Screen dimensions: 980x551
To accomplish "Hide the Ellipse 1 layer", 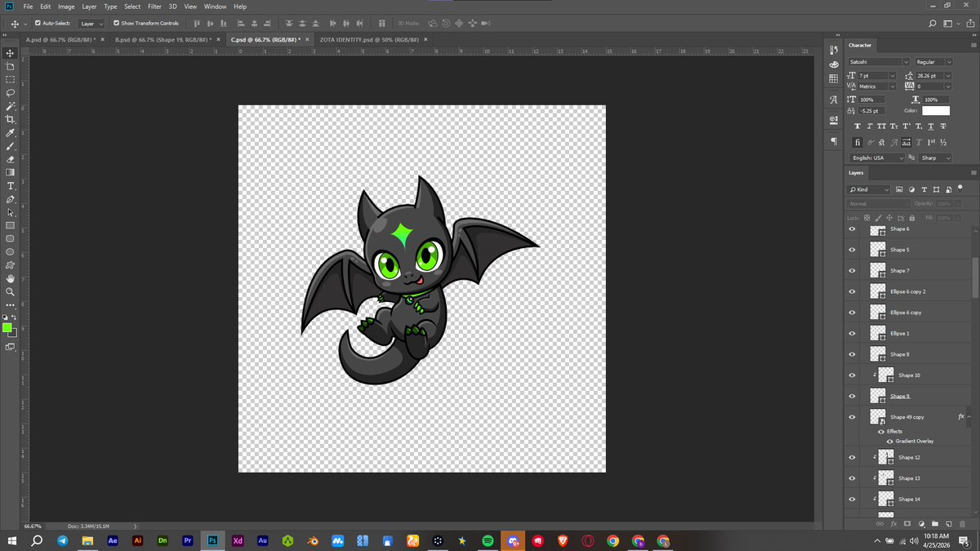I will click(x=852, y=333).
